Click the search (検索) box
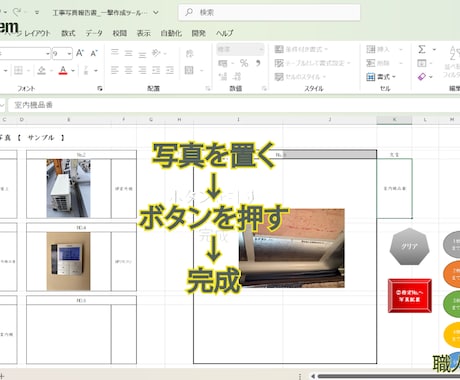Viewport: 460px width, 380px height. (x=269, y=13)
